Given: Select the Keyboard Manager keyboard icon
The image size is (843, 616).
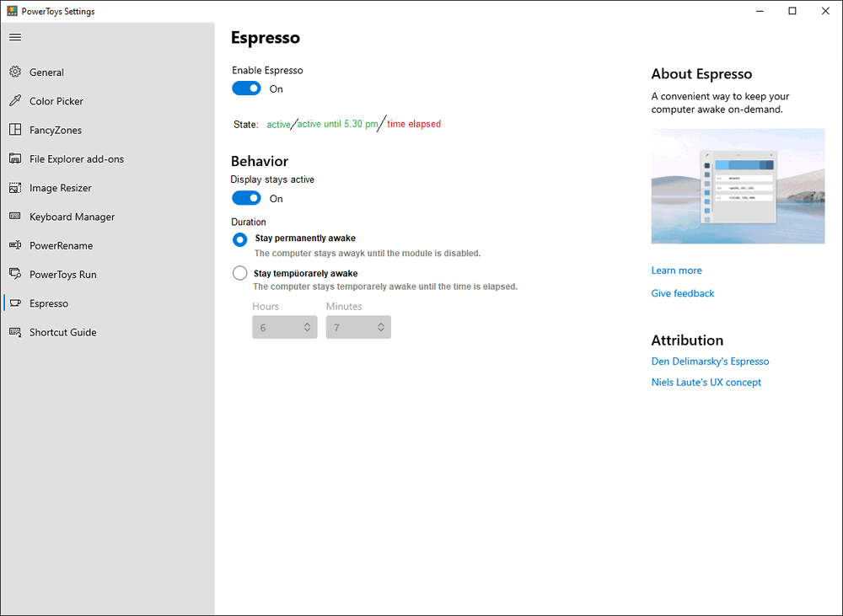Looking at the screenshot, I should pyautogui.click(x=15, y=216).
